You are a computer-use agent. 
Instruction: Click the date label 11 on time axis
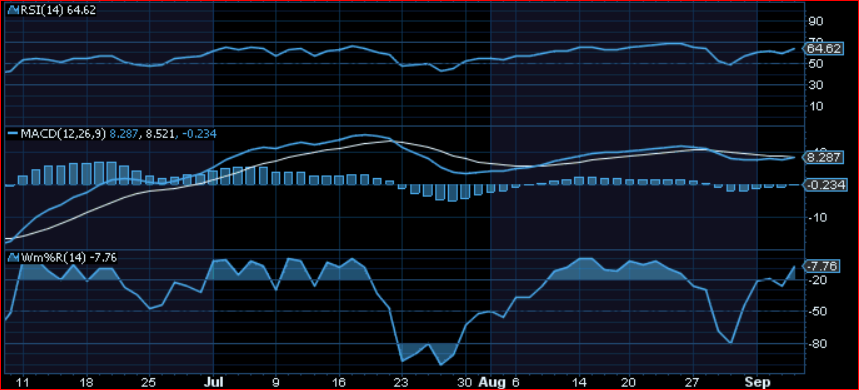(23, 381)
